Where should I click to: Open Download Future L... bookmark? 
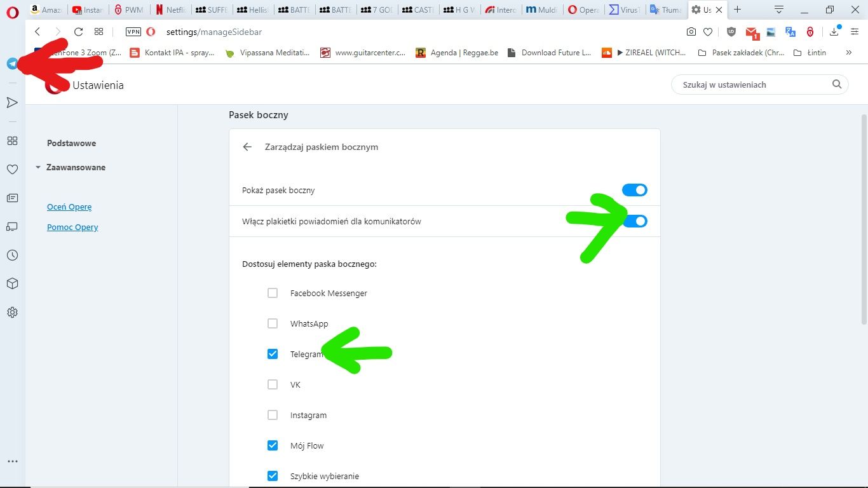[x=550, y=53]
